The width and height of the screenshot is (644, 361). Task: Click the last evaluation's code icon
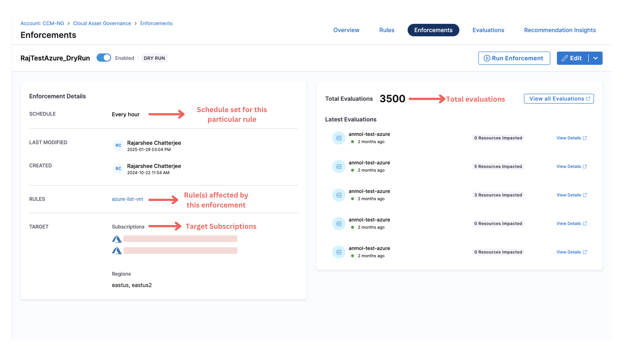click(338, 252)
